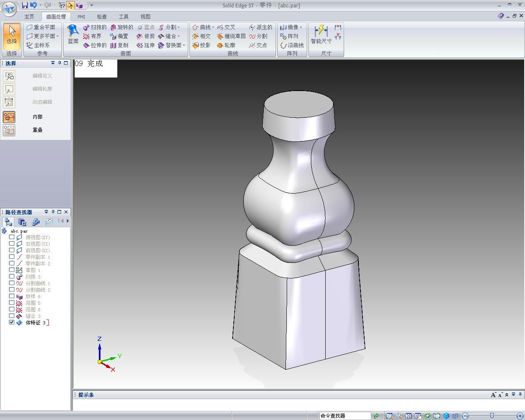Select the 选择 arrow tool in the ribbon
525x420 pixels.
pos(11,36)
